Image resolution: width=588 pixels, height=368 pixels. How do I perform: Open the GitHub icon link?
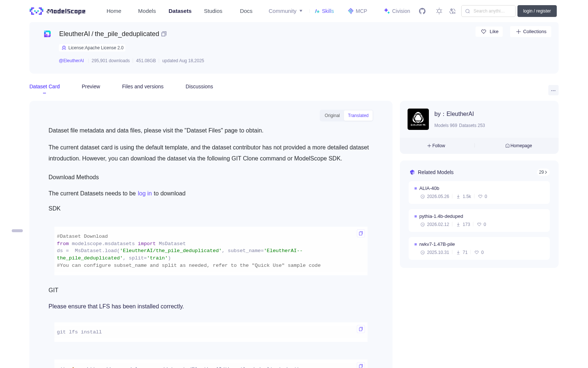coord(422,11)
